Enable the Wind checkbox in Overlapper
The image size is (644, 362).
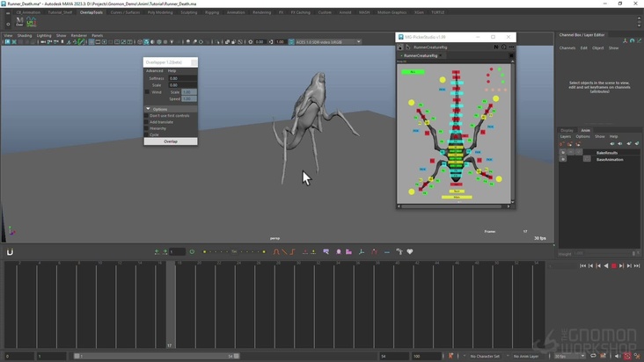[x=147, y=92]
